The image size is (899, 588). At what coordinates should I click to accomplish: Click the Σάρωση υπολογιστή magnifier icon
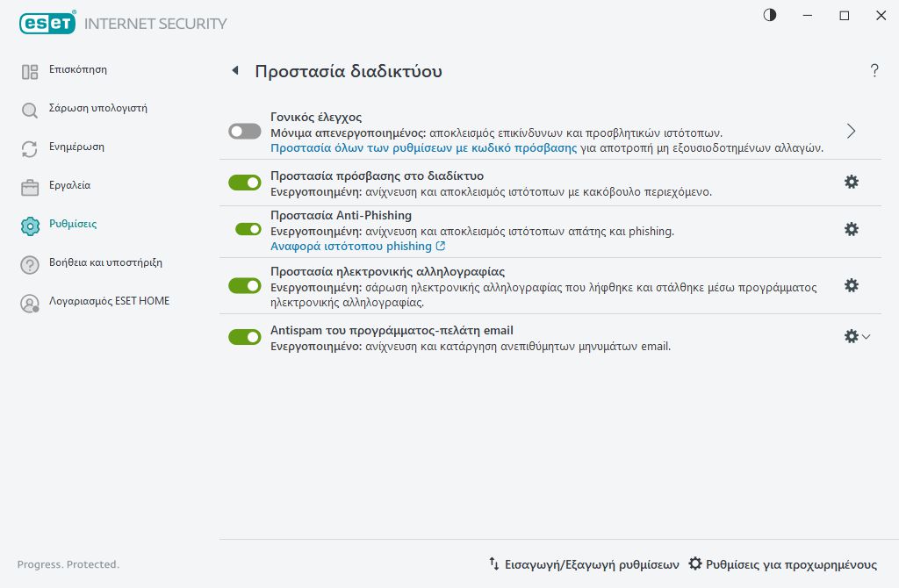click(30, 111)
